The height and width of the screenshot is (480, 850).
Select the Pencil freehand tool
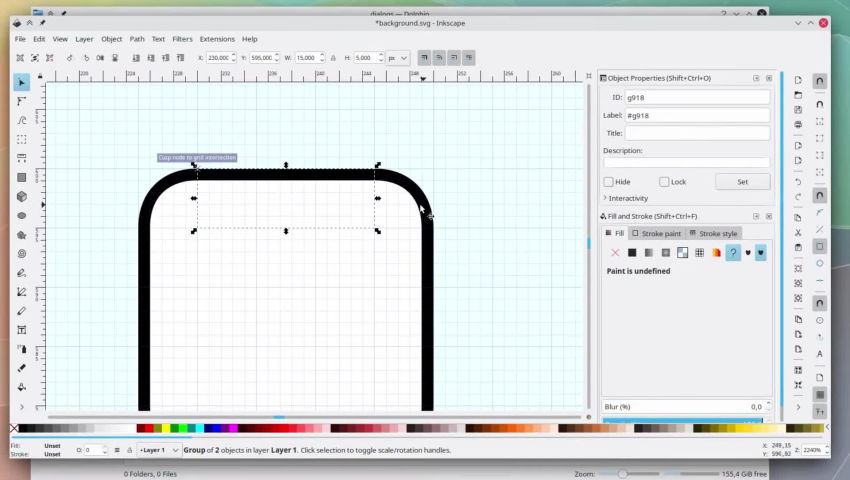click(22, 273)
